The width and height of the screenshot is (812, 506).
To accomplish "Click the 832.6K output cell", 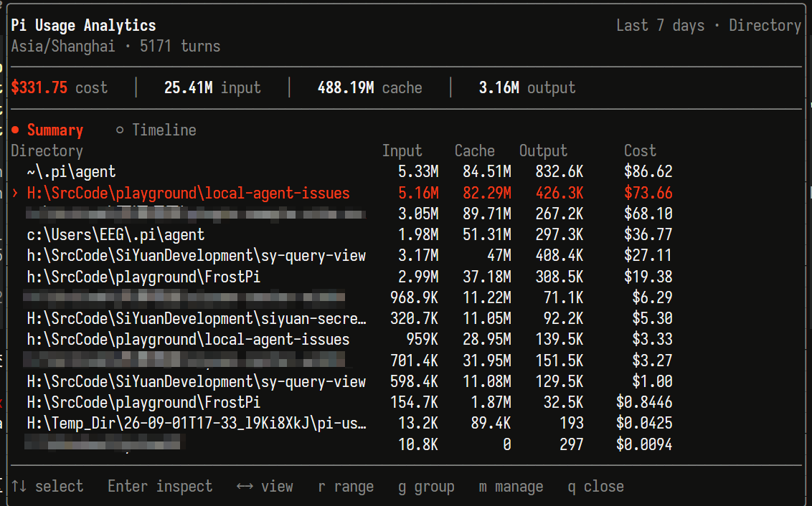I will (560, 172).
